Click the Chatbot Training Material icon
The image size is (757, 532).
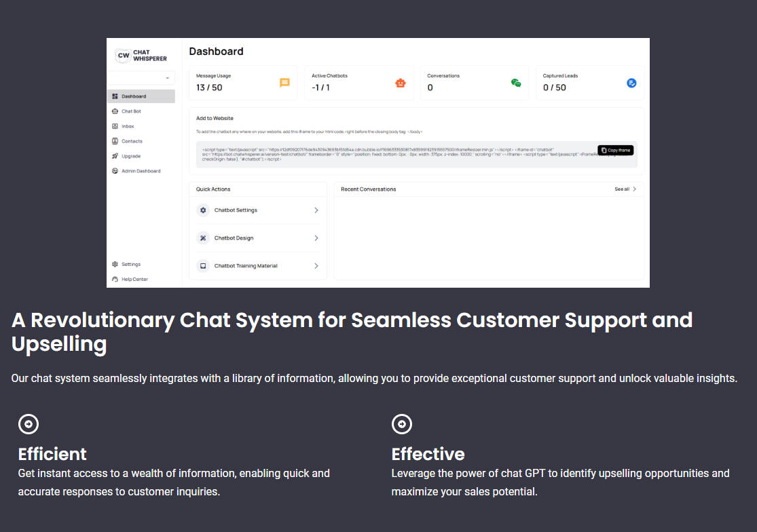click(x=203, y=266)
